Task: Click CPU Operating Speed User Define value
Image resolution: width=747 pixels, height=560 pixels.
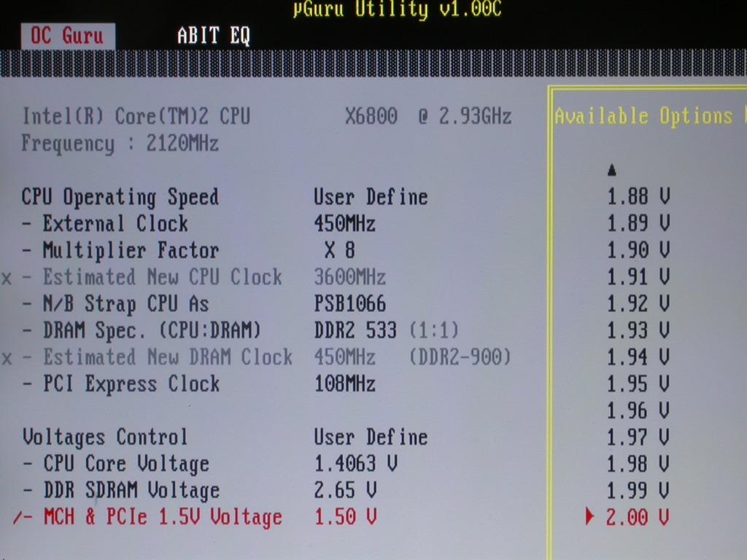Action: (371, 197)
